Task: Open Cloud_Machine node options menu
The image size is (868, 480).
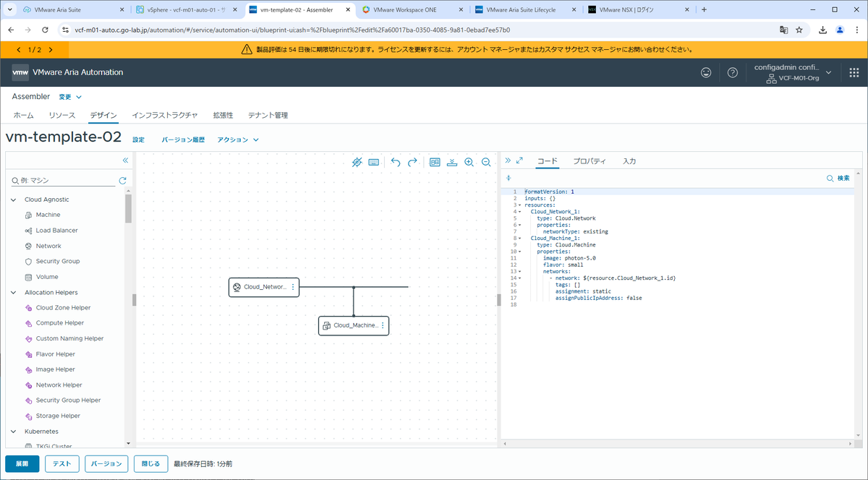Action: [x=383, y=325]
